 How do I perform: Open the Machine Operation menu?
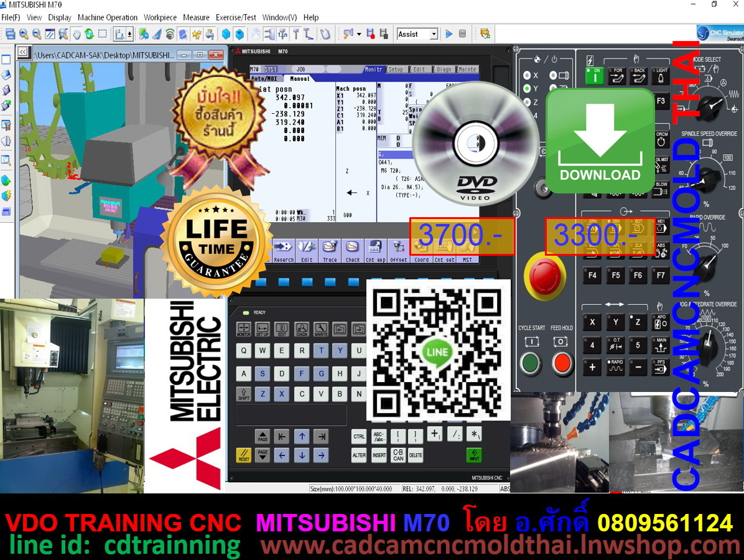[x=108, y=17]
